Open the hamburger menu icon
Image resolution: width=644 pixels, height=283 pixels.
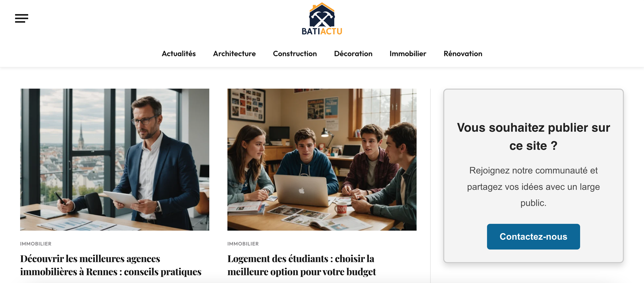click(x=22, y=18)
